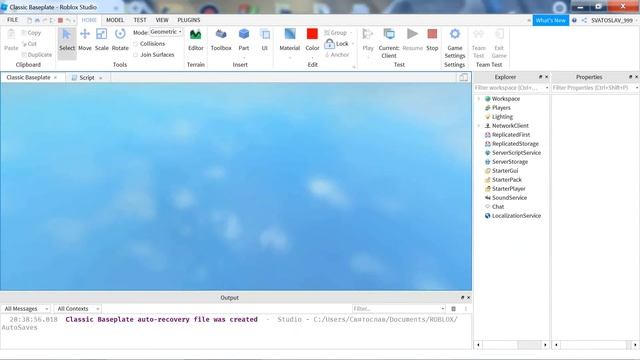Open the All Messages dropdown

(26, 309)
